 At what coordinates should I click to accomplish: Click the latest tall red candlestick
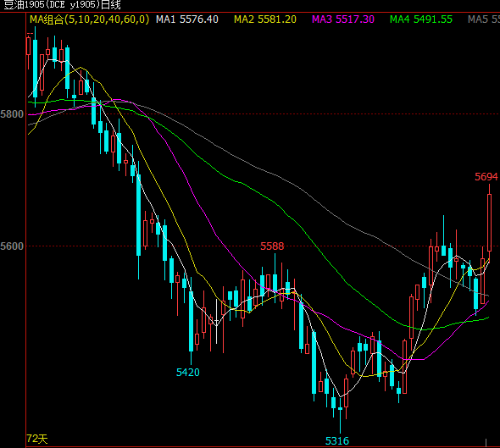point(489,222)
